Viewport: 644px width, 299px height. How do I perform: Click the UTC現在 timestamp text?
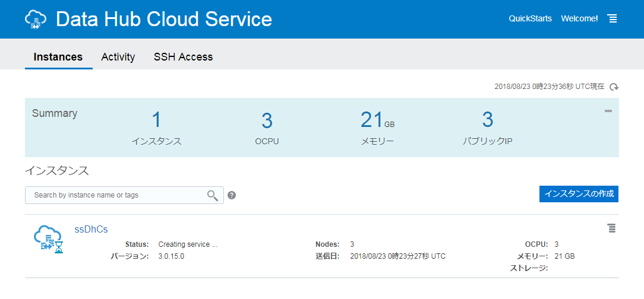click(550, 87)
